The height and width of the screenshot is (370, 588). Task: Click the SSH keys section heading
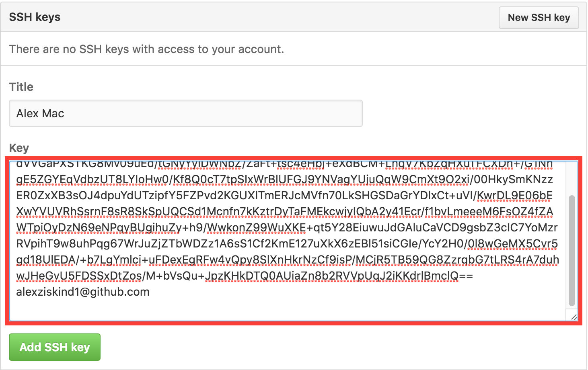tap(35, 17)
